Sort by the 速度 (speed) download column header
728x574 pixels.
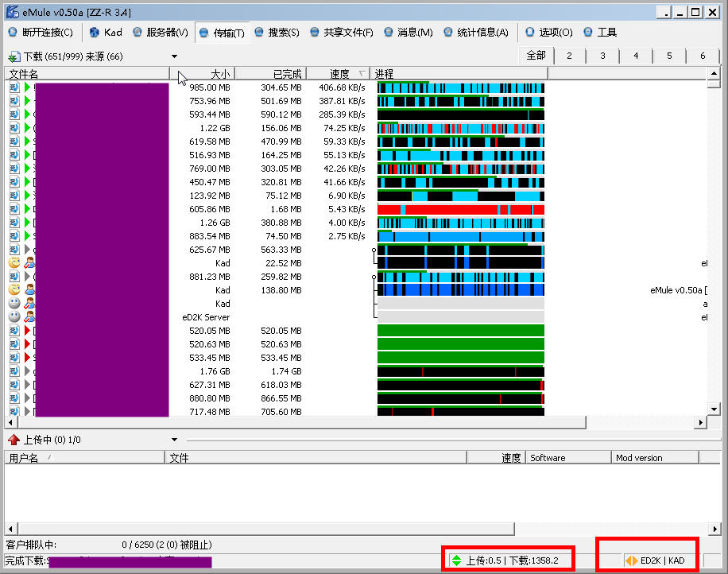pyautogui.click(x=338, y=74)
